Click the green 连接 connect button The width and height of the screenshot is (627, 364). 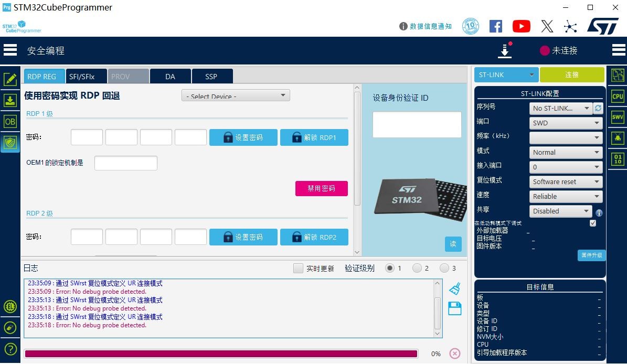point(572,74)
